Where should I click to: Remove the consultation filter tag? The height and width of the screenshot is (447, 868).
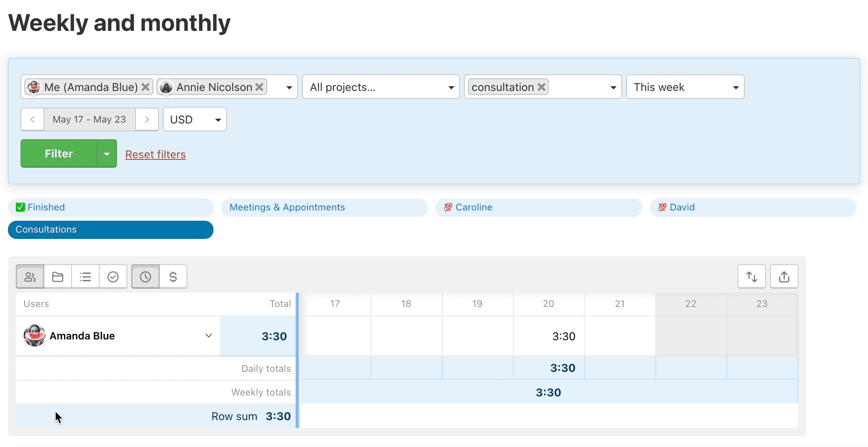point(542,87)
